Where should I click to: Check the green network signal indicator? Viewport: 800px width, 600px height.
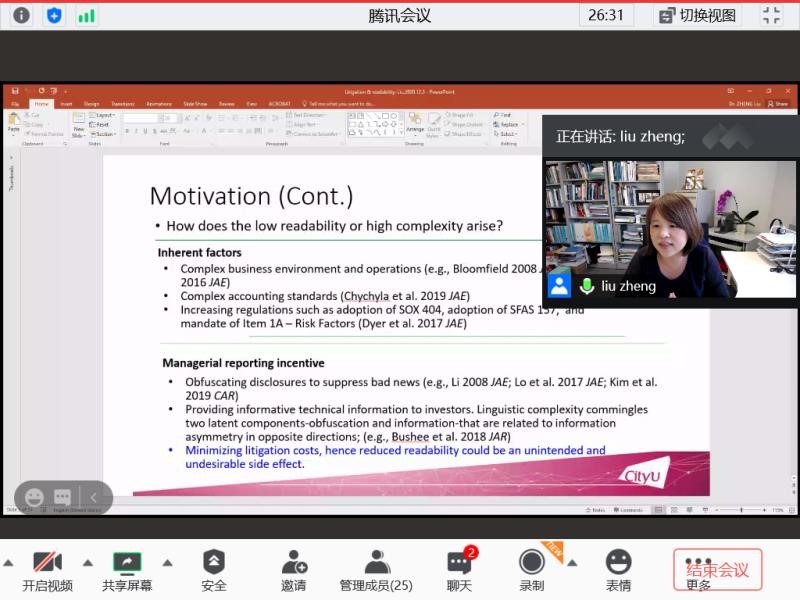87,15
